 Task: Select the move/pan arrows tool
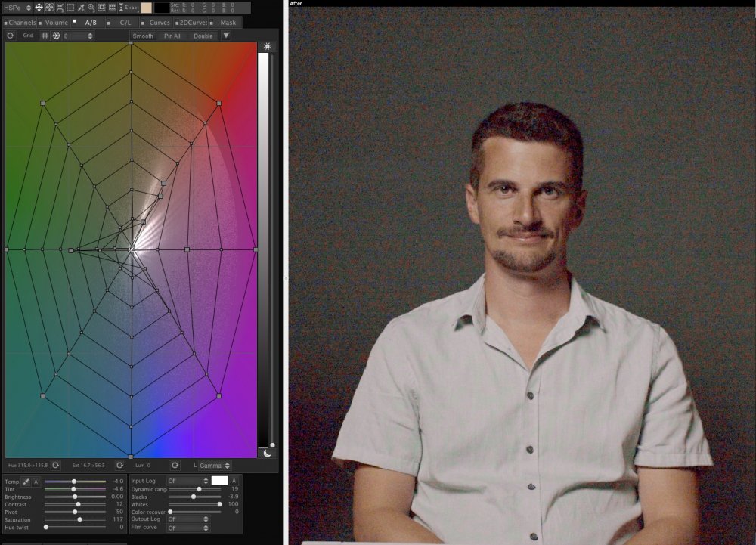coord(39,7)
